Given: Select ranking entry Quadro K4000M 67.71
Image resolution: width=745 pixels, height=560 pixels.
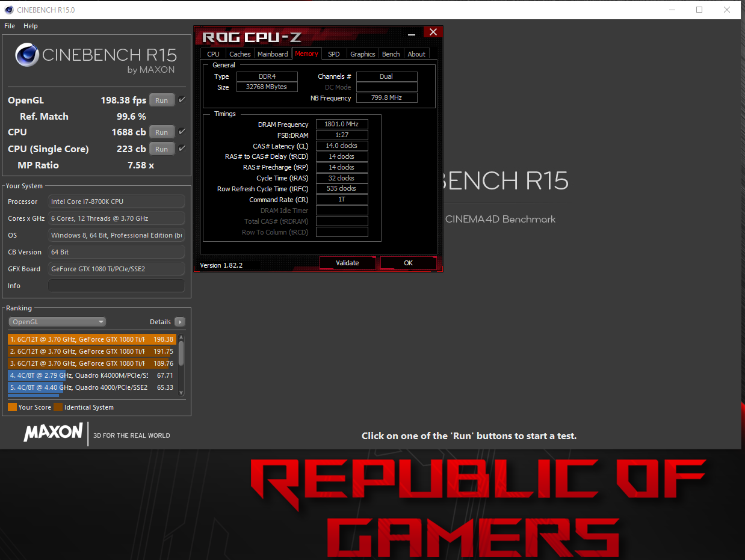Looking at the screenshot, I should coord(92,375).
